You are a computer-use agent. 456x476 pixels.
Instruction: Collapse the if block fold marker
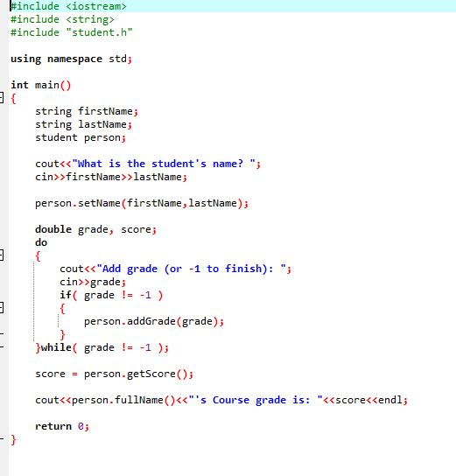(x=1, y=307)
